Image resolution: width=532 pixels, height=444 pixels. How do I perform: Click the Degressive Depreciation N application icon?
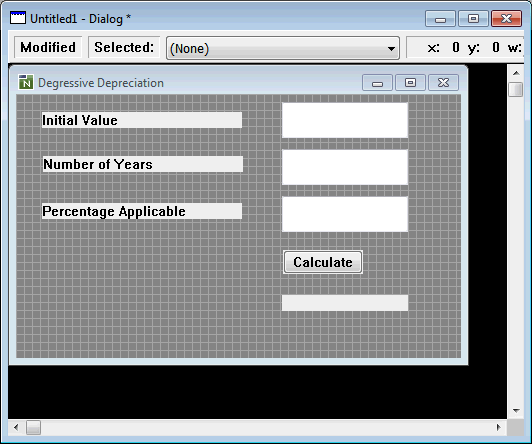26,82
